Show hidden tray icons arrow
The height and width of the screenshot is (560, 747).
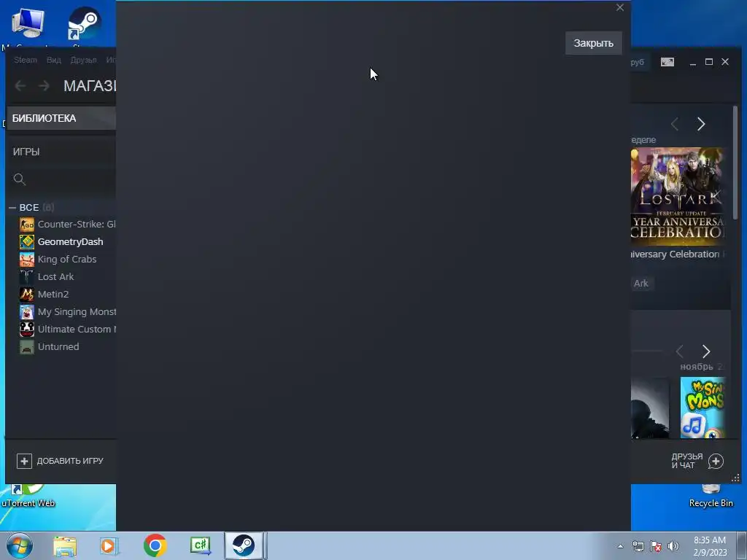tap(620, 546)
